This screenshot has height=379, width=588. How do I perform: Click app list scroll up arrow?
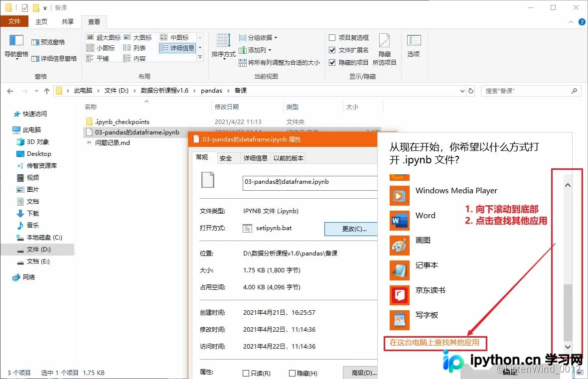tap(568, 185)
